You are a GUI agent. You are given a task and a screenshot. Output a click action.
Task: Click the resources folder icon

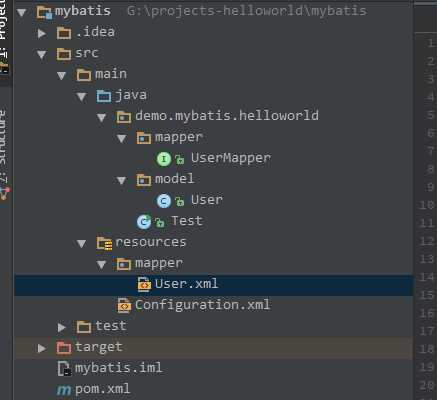coord(104,243)
